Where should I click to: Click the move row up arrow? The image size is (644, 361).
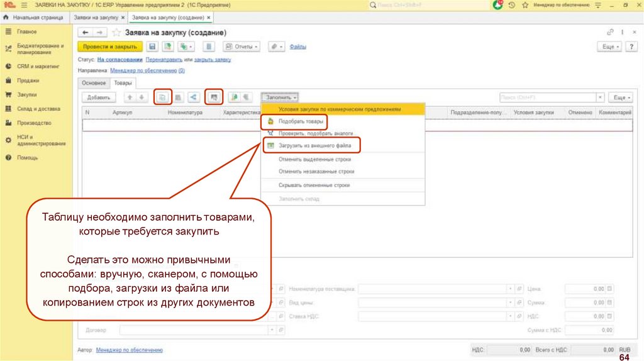coord(130,97)
